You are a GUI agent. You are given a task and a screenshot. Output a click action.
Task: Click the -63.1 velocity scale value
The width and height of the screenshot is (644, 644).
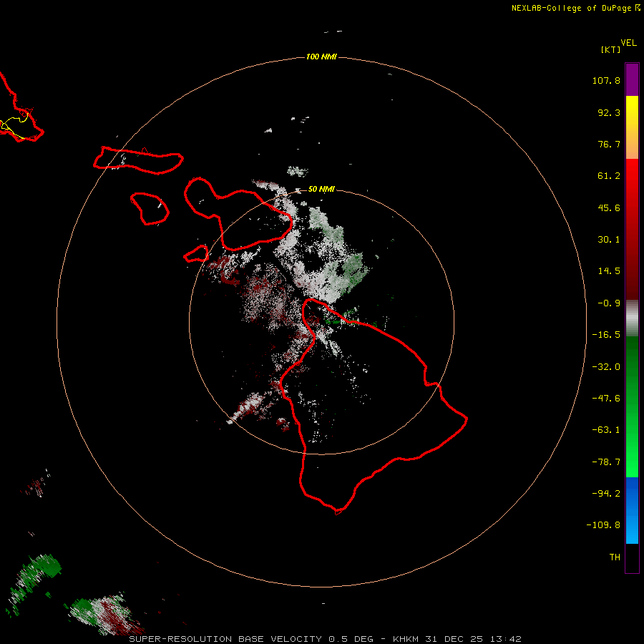tap(606, 430)
